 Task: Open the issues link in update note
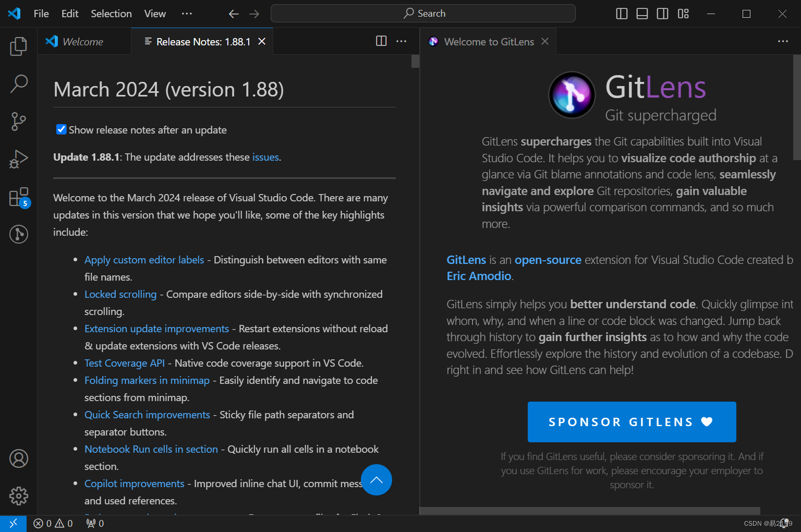tap(265, 157)
